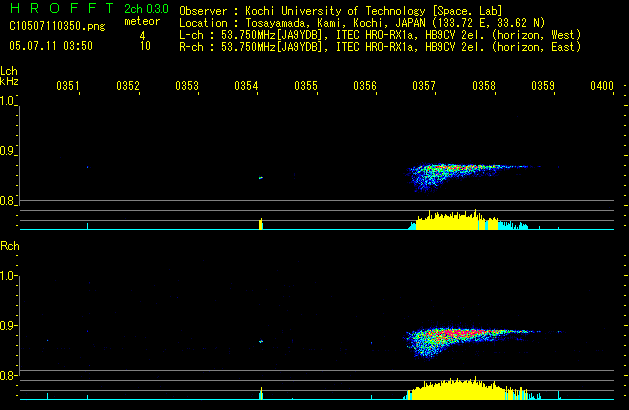Select the meteor count value 10
Screen dimensions: 629x410
tap(145, 46)
